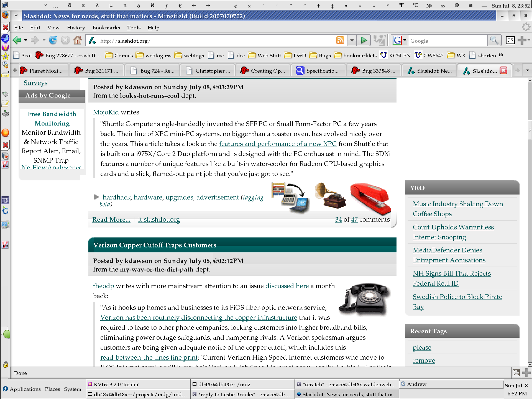Open the Applications menu in the panel
532x399 pixels.
tap(22, 389)
